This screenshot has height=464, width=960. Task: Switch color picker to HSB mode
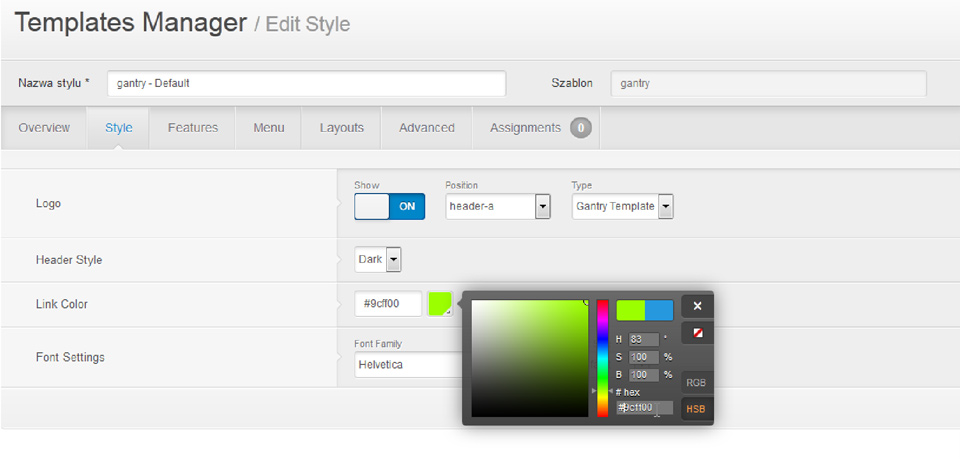697,409
